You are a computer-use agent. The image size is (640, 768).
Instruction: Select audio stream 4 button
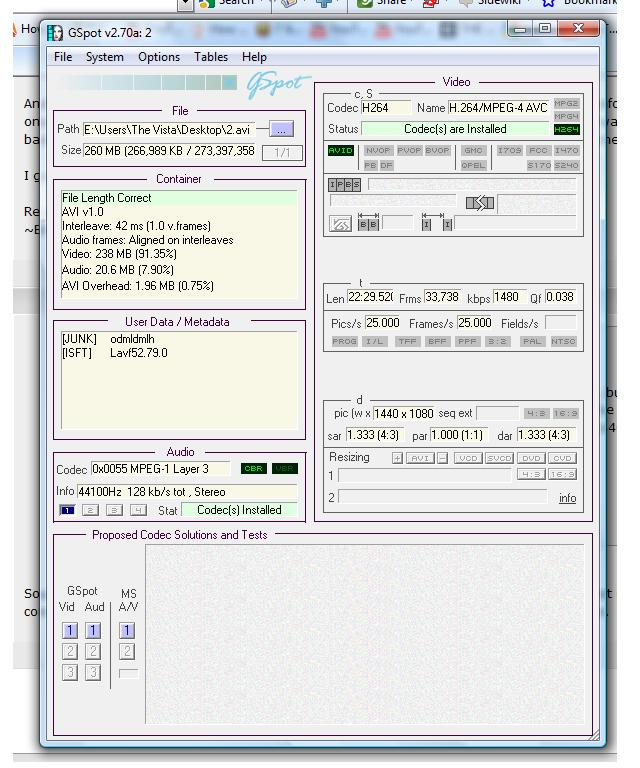coord(138,510)
